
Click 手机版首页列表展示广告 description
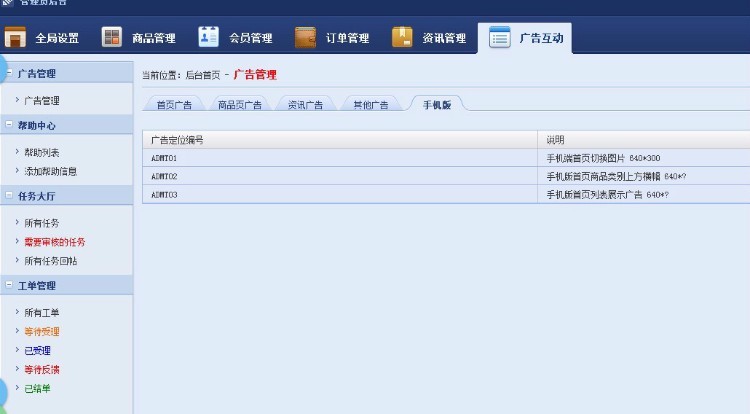[x=607, y=195]
